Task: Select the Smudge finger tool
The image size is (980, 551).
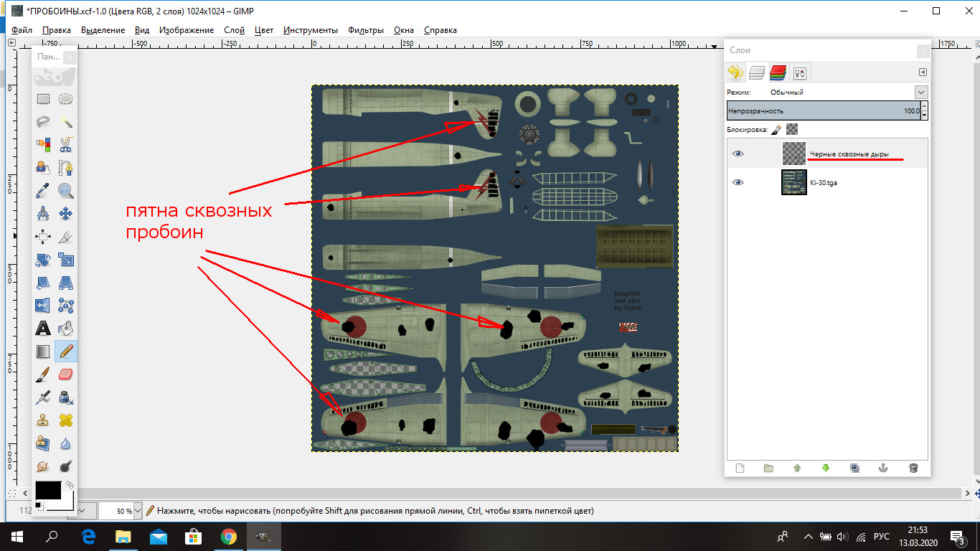Action: (x=43, y=466)
